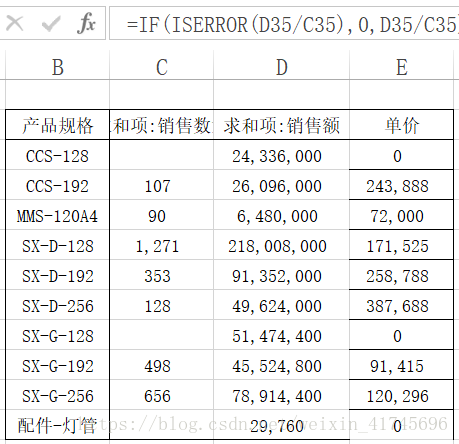Select cell SX-G-192
The width and height of the screenshot is (459, 444).
coord(57,365)
